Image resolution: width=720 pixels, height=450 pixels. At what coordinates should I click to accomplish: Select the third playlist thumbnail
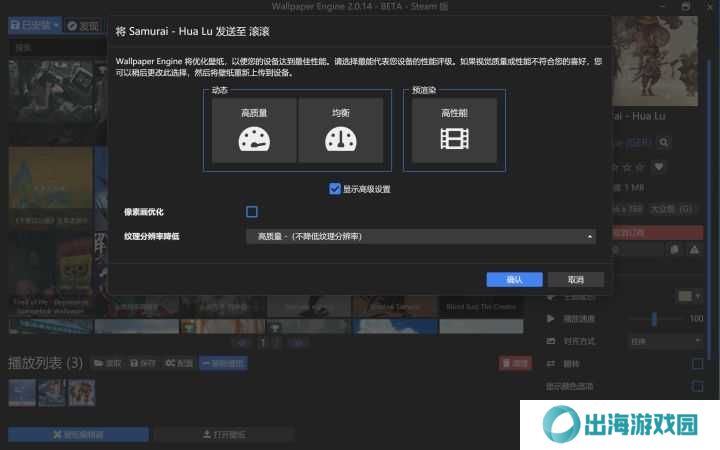click(82, 393)
